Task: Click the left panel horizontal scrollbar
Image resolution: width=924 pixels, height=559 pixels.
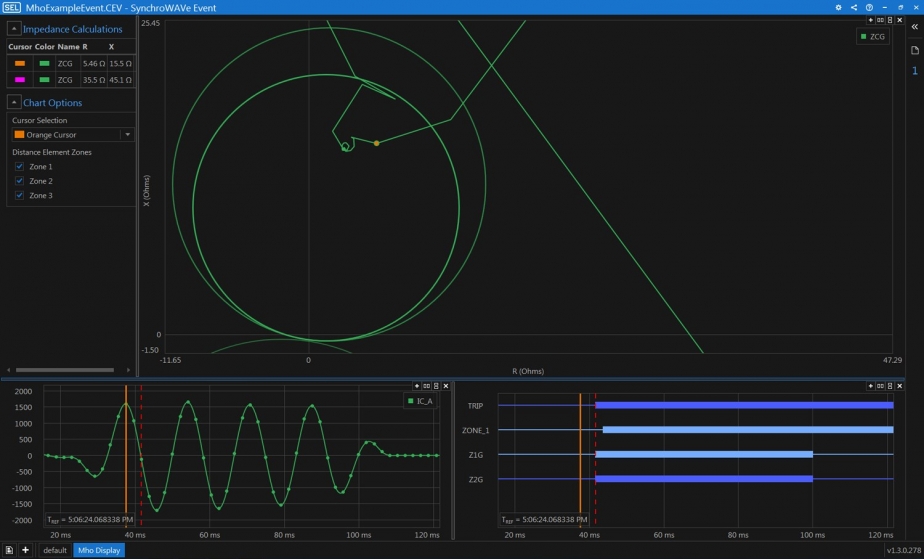Action: (x=63, y=370)
